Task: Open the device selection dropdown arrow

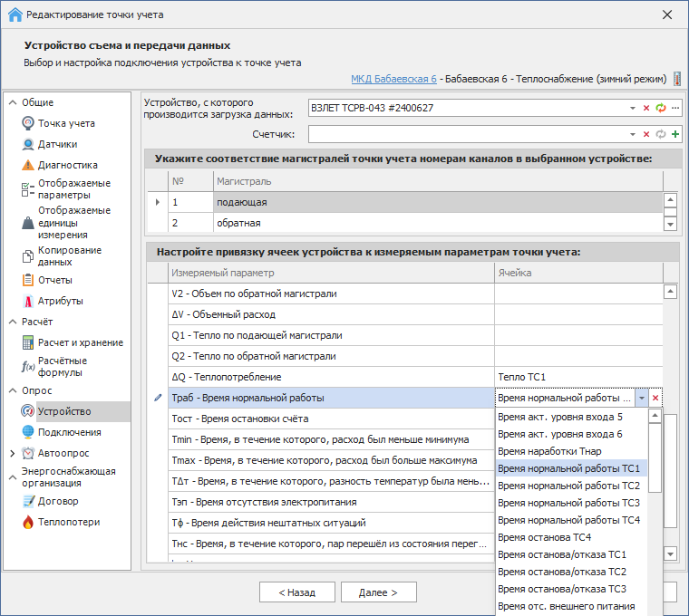Action: pyautogui.click(x=633, y=108)
